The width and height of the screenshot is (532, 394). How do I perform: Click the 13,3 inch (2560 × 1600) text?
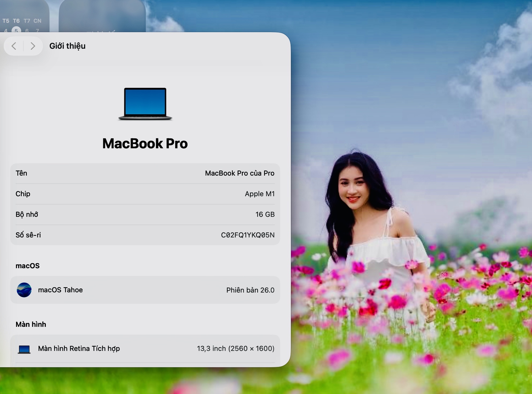(235, 348)
